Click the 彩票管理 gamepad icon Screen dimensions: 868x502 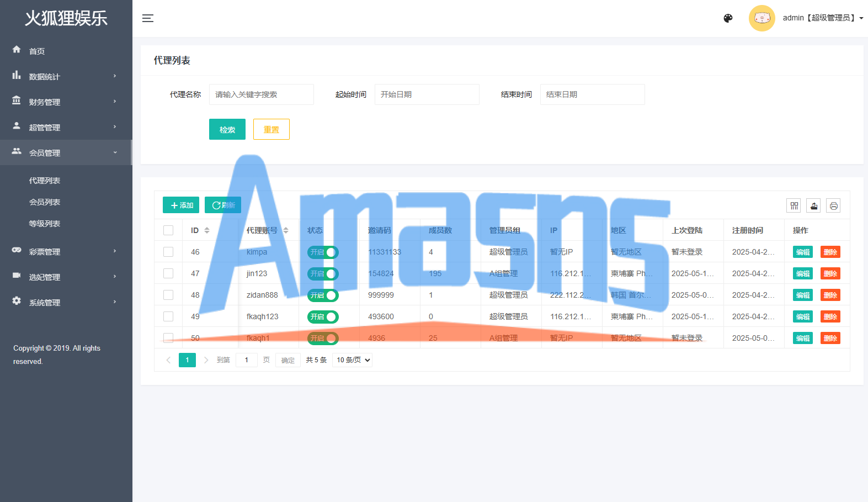click(17, 250)
